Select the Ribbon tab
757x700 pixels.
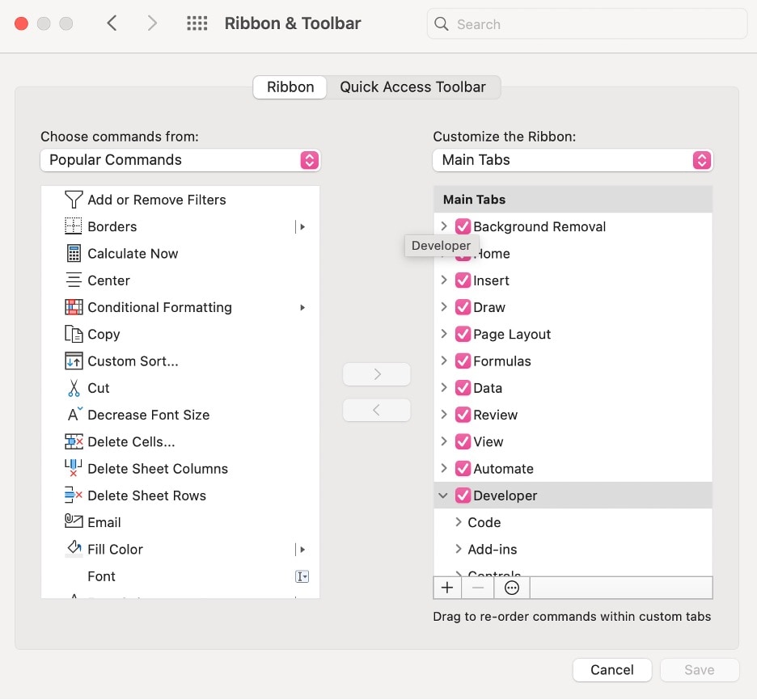pyautogui.click(x=290, y=87)
